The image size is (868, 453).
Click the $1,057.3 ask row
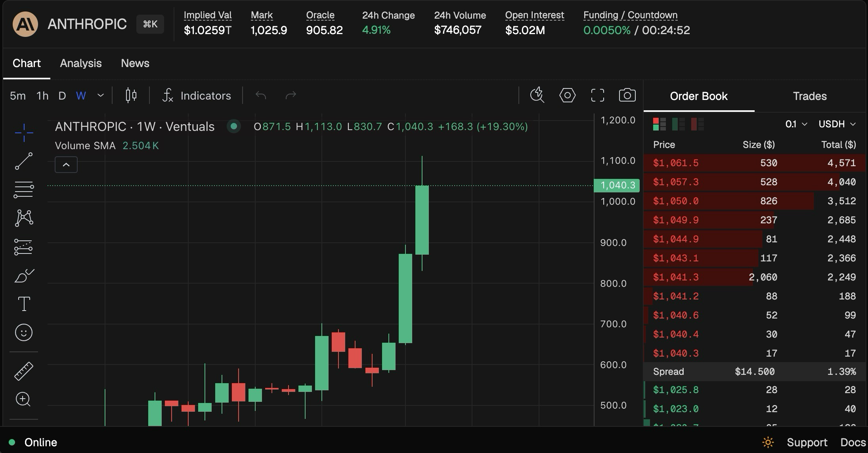[x=754, y=182]
